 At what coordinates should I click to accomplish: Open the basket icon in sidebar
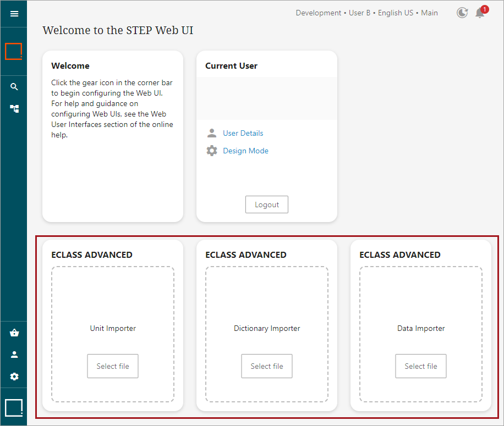14,333
